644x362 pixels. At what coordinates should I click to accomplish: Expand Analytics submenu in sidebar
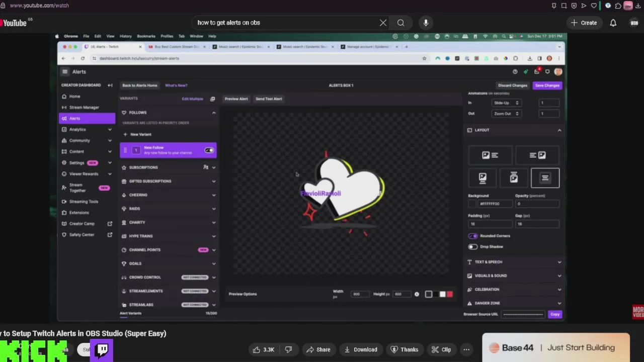click(110, 129)
